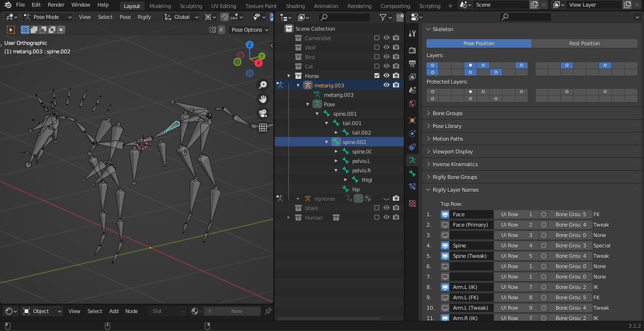Open the Bone Constraint Properties tab
Image resolution: width=644 pixels, height=331 pixels.
click(x=412, y=187)
